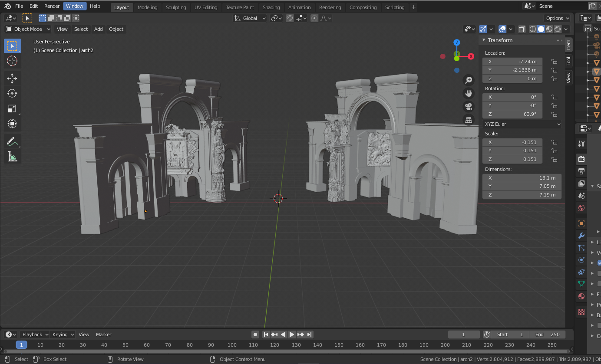Screen dimensions: 601x364
Task: Click the End frame 250 field
Action: coord(547,334)
